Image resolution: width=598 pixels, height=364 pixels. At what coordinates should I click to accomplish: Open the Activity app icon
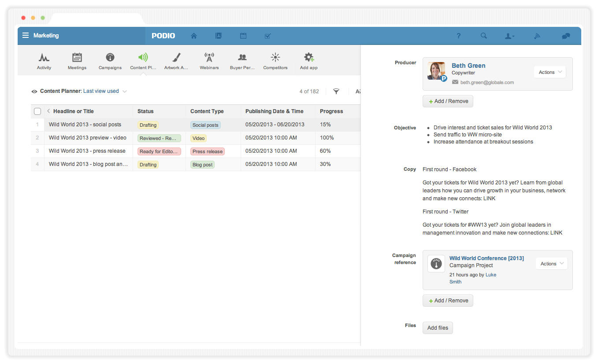[44, 58]
